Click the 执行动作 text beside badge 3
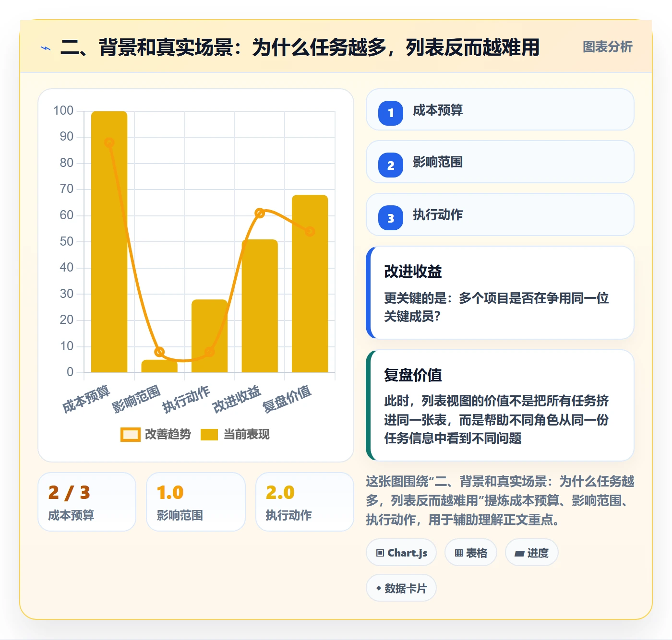 (438, 215)
